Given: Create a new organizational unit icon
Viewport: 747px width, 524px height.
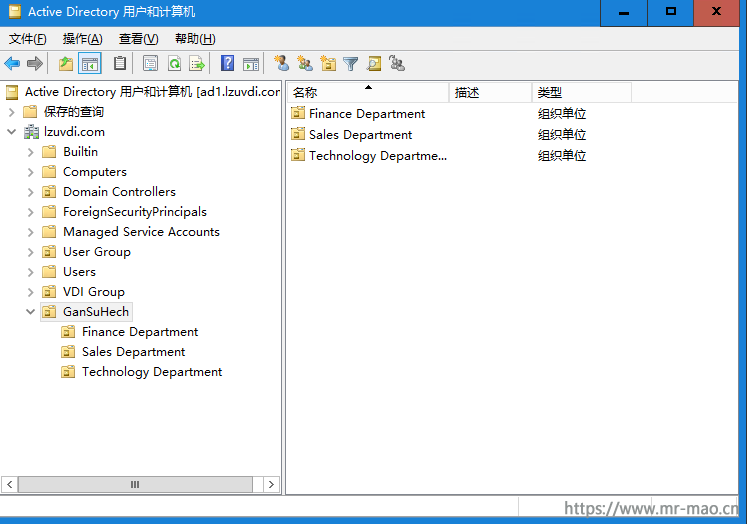Looking at the screenshot, I should [328, 63].
